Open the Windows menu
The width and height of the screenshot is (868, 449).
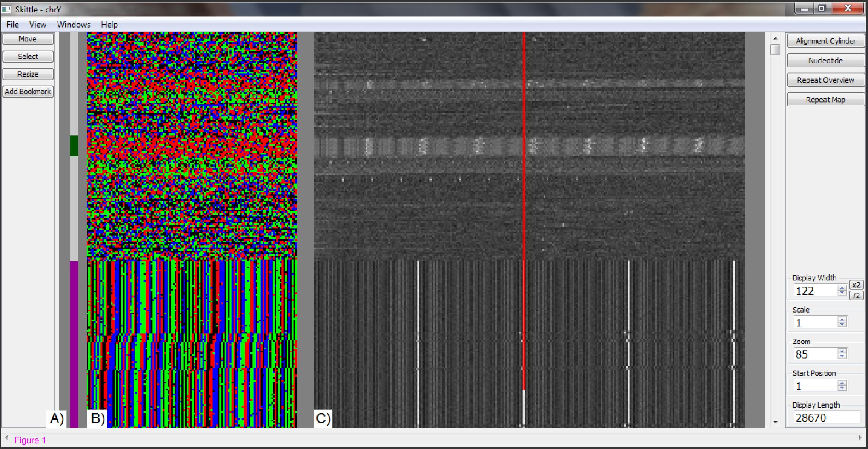(74, 25)
